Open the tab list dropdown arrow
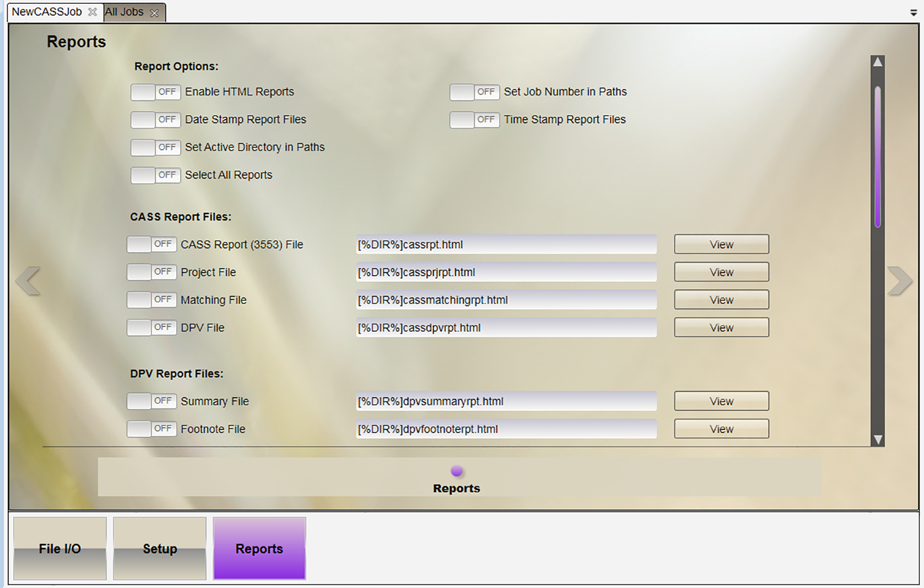 tap(913, 13)
